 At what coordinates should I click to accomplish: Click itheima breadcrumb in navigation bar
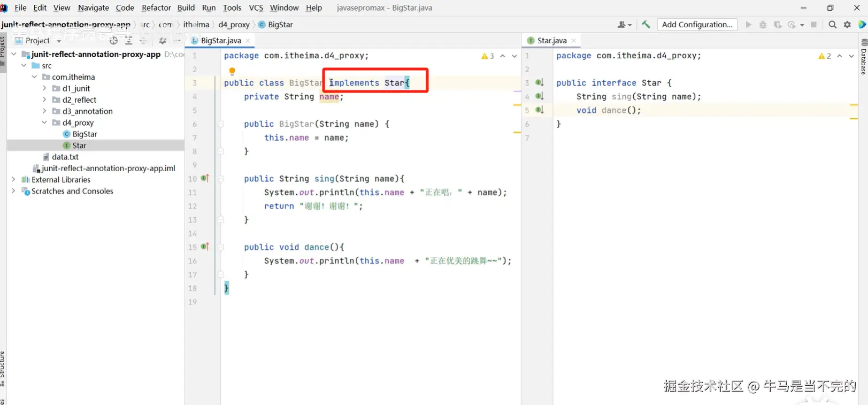pos(196,25)
